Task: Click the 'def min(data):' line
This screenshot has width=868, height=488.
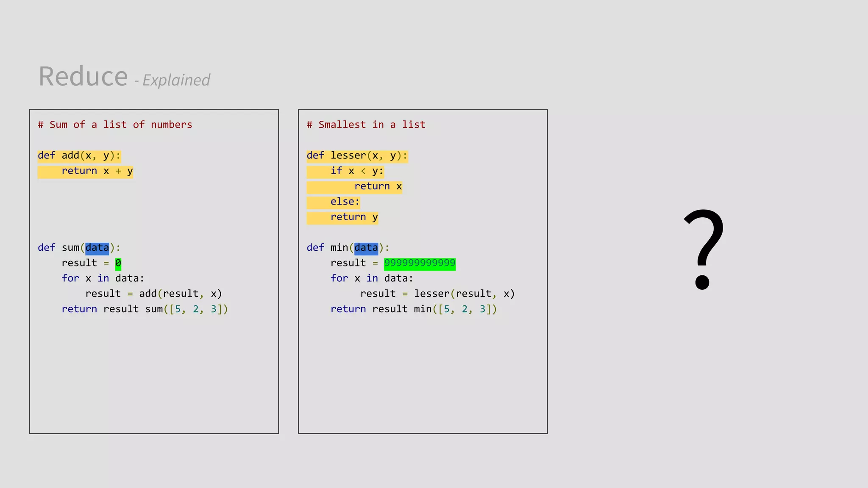Action: 348,248
